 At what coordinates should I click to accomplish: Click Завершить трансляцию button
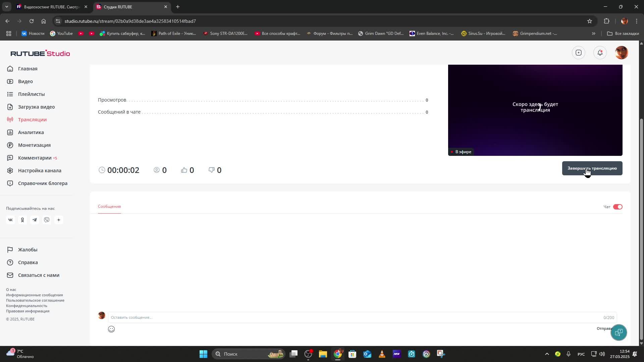pos(592,168)
